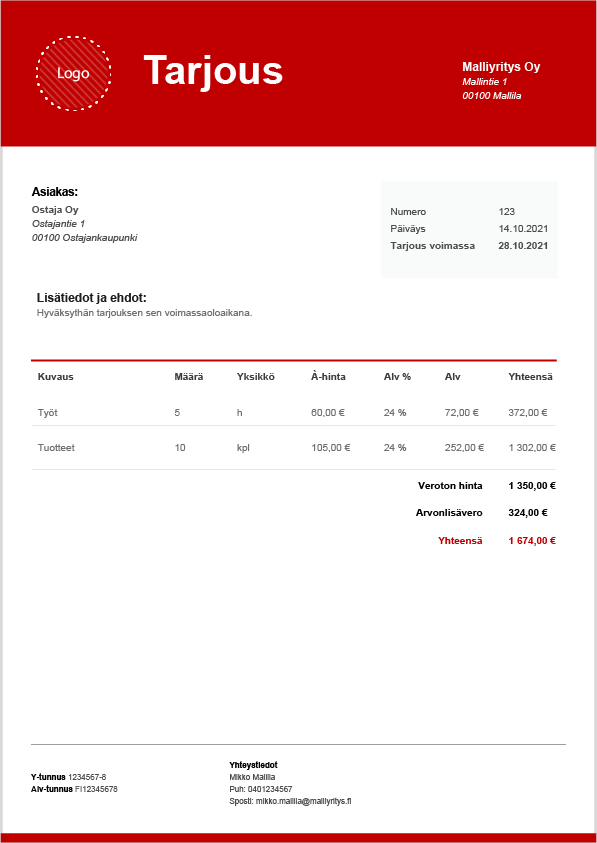
Task: Click the À-hinta column header
Action: tap(328, 376)
